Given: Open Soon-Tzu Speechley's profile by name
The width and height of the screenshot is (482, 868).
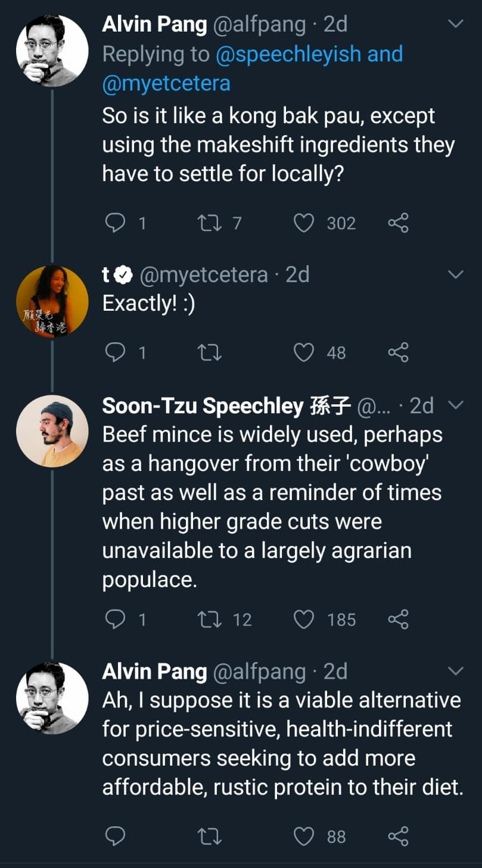Looking at the screenshot, I should [x=203, y=406].
